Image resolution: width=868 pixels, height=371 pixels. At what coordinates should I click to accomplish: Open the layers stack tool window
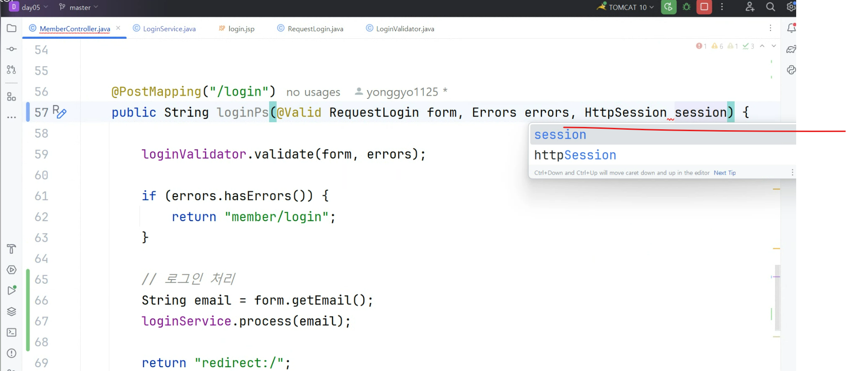coord(12,311)
